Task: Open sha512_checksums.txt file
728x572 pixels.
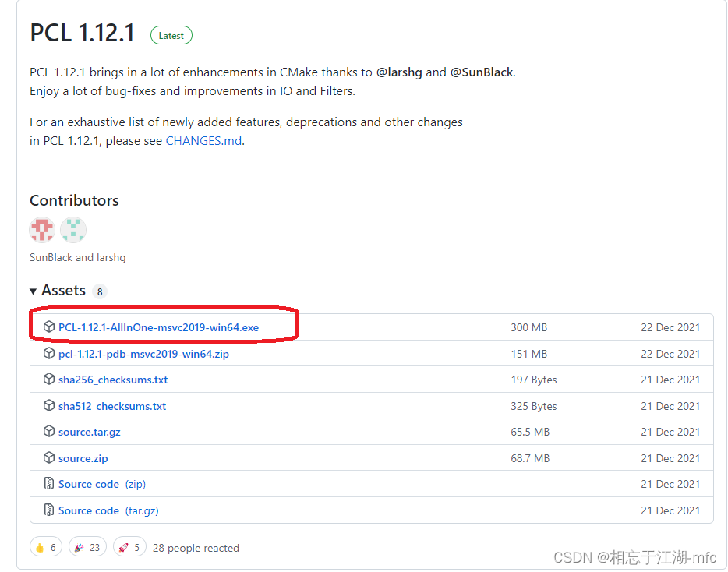Action: 112,406
